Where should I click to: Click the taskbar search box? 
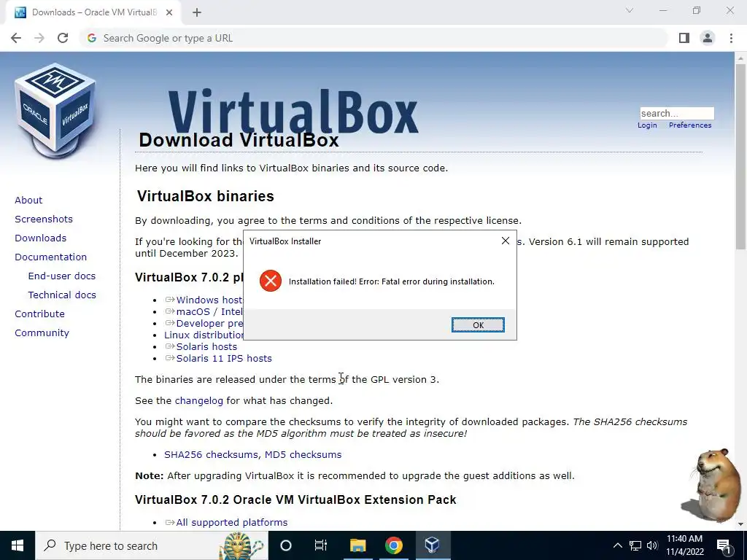click(x=152, y=545)
